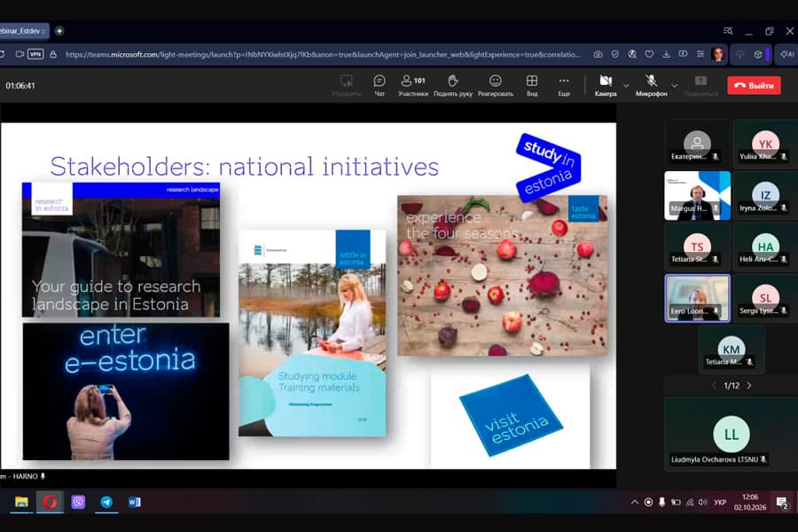Leave the meeting with the Выйти button

(x=754, y=85)
